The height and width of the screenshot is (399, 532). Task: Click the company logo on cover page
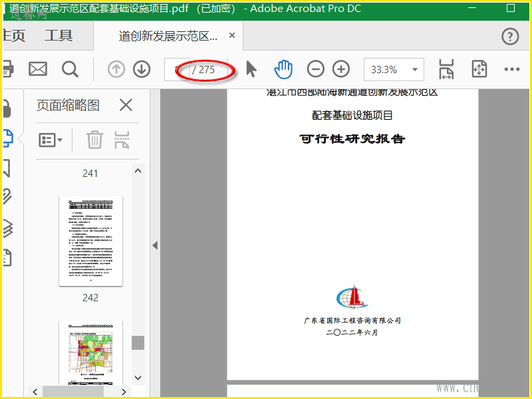tap(352, 297)
